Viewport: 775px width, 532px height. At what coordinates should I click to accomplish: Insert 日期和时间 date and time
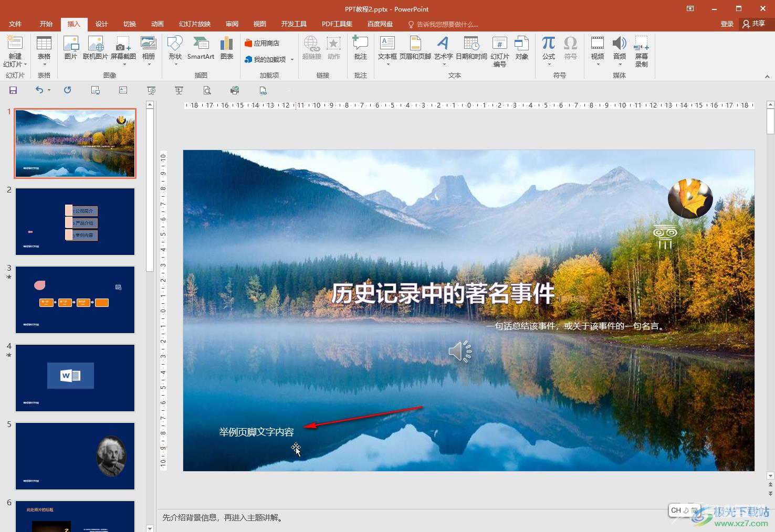(x=472, y=48)
